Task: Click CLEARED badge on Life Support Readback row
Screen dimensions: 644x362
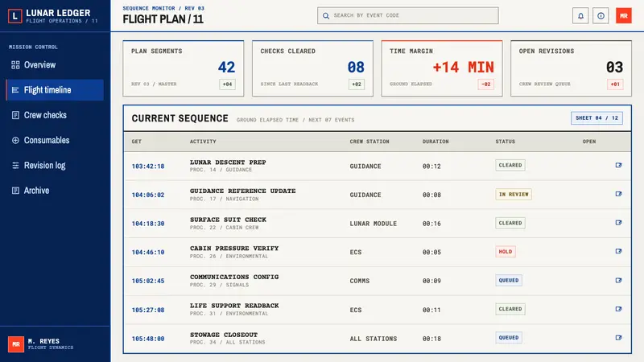Action: (x=510, y=309)
